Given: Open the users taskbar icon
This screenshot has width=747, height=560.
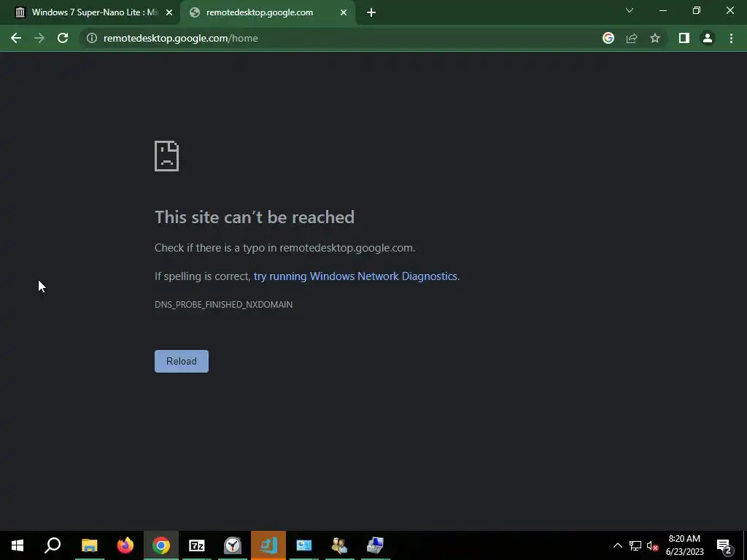Looking at the screenshot, I should pos(340,545).
